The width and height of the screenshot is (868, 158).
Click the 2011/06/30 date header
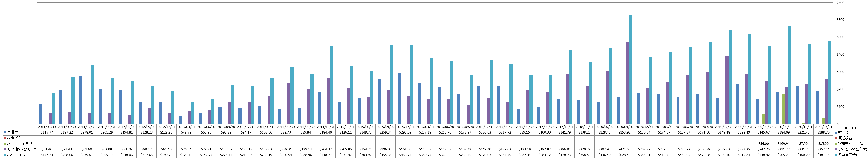47,127
